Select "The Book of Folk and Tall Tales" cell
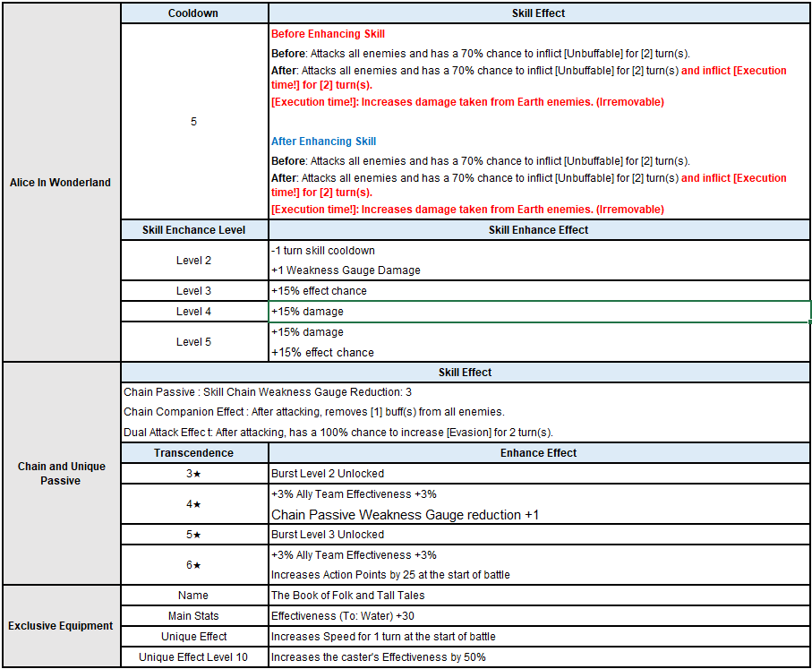Image resolution: width=812 pixels, height=669 pixels. click(x=539, y=596)
